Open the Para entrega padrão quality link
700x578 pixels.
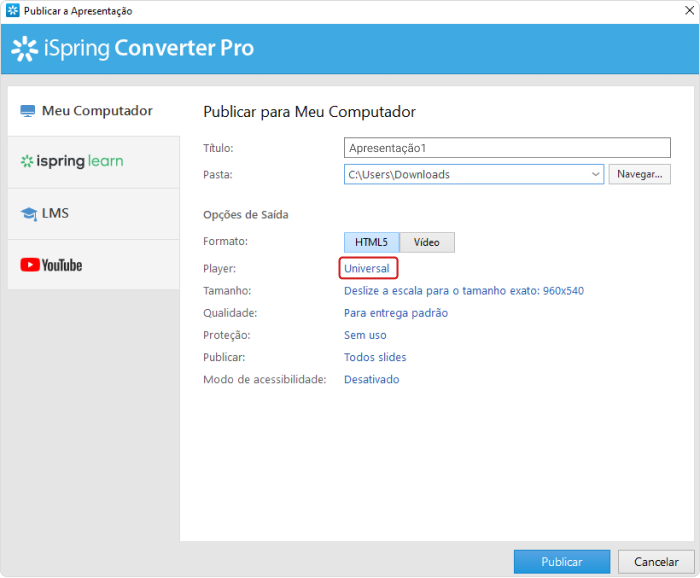click(396, 313)
